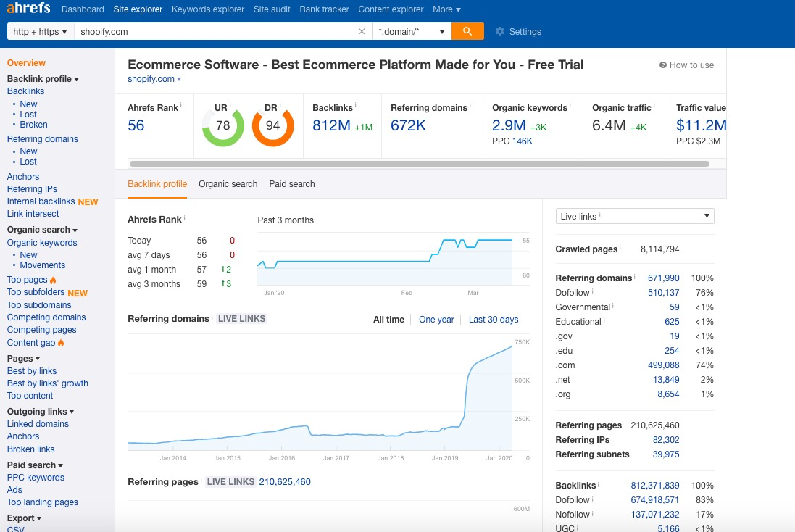Open Overview in the sidebar
The height and width of the screenshot is (532, 795).
pyautogui.click(x=26, y=63)
